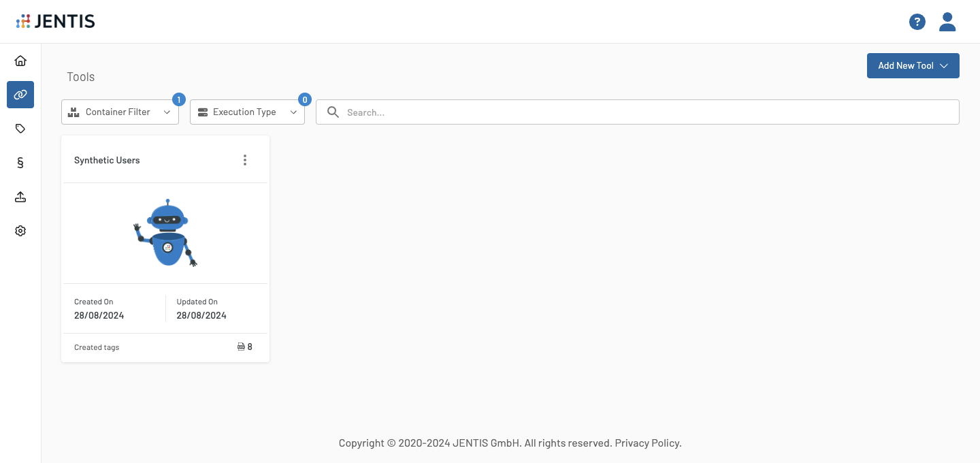Open the Add New Tool dropdown
Viewport: 980px width, 463px height.
click(913, 66)
